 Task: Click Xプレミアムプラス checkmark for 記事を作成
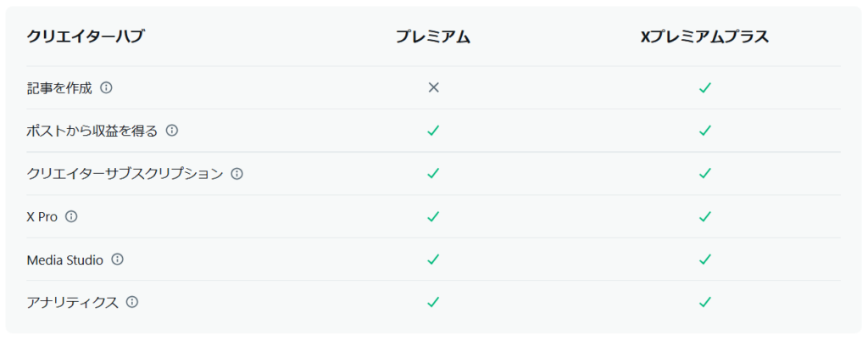tap(704, 87)
